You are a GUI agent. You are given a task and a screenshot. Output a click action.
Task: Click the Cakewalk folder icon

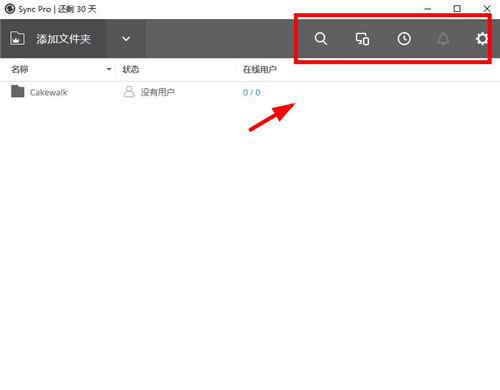pyautogui.click(x=17, y=91)
